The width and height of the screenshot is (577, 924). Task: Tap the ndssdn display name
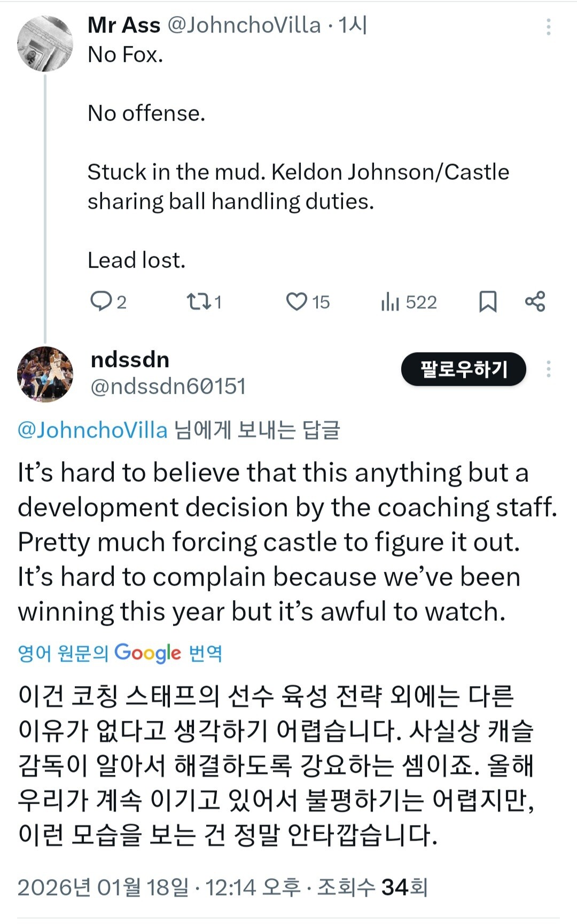pos(130,360)
